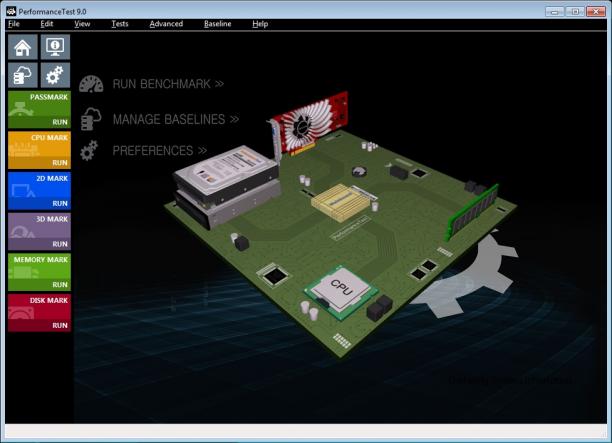Click the green RAM stick model
This screenshot has height=443, width=612.
click(x=472, y=213)
